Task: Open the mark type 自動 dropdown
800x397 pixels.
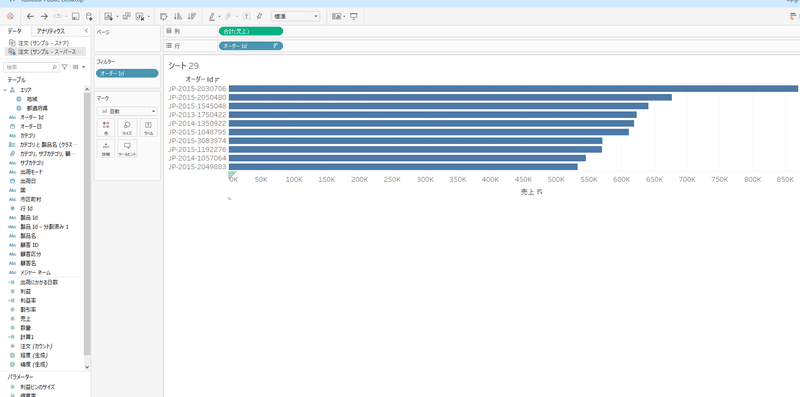Action: point(127,111)
